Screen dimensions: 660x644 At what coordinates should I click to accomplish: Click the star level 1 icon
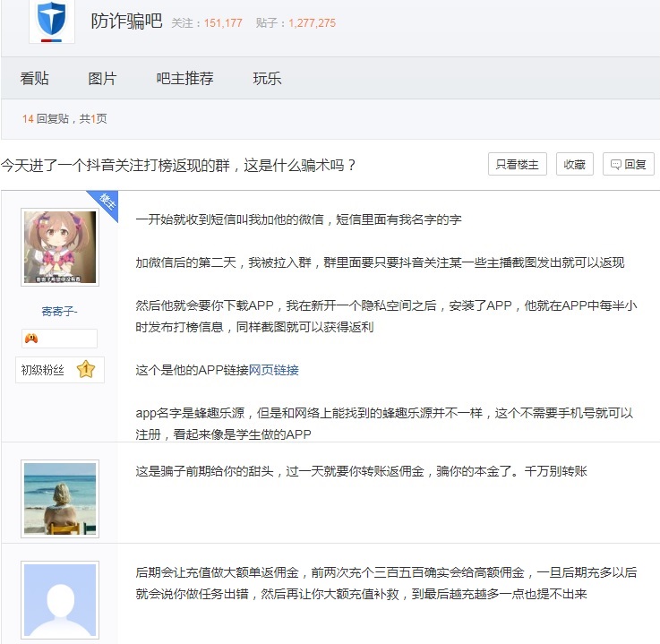(86, 370)
